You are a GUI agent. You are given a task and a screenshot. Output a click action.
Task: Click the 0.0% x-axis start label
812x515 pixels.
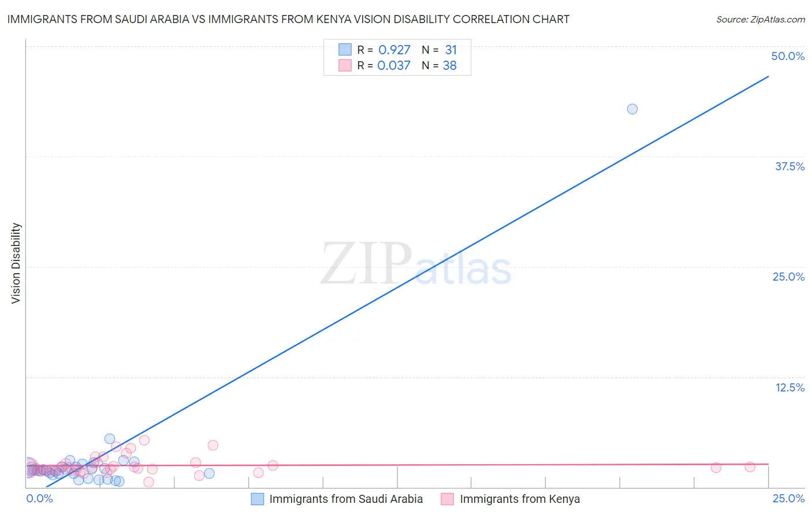tap(40, 498)
